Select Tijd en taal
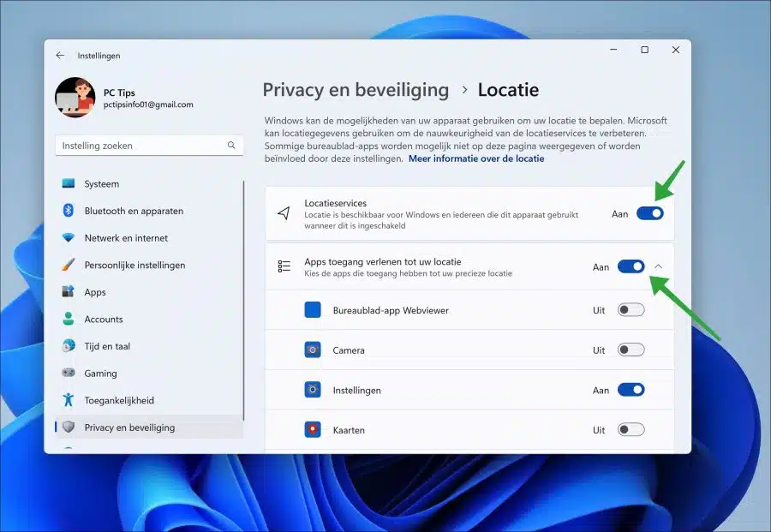This screenshot has height=532, width=771. (x=149, y=345)
